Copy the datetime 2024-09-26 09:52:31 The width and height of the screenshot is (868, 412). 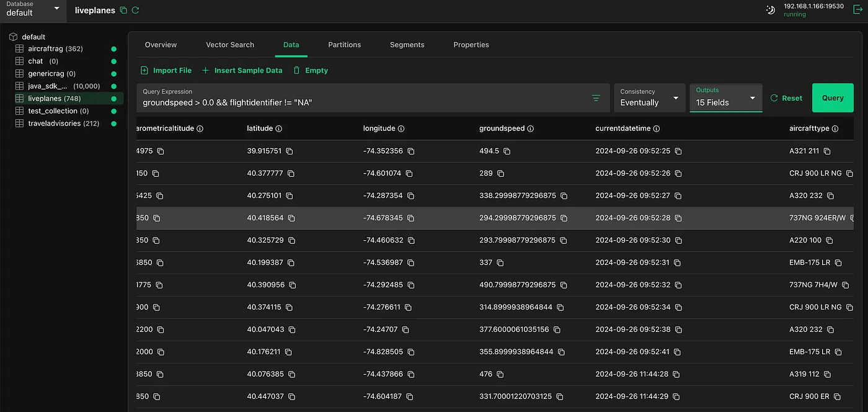tap(678, 263)
